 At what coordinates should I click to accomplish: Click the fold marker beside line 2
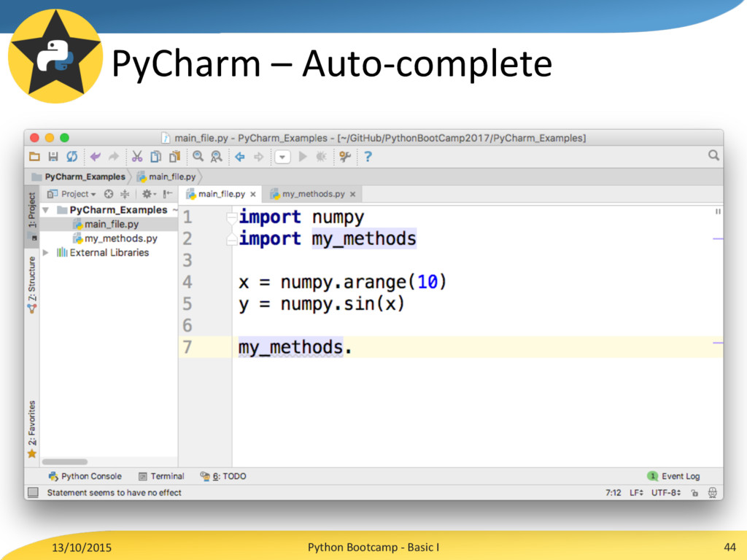231,238
